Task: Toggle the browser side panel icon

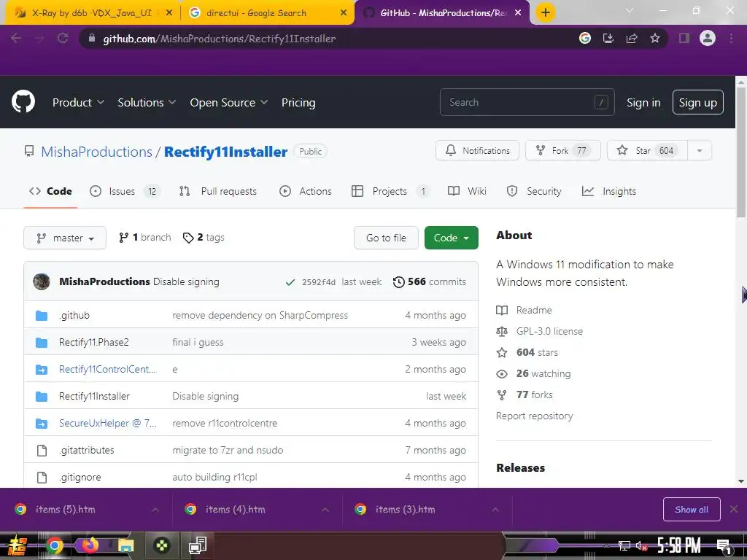Action: coord(684,39)
